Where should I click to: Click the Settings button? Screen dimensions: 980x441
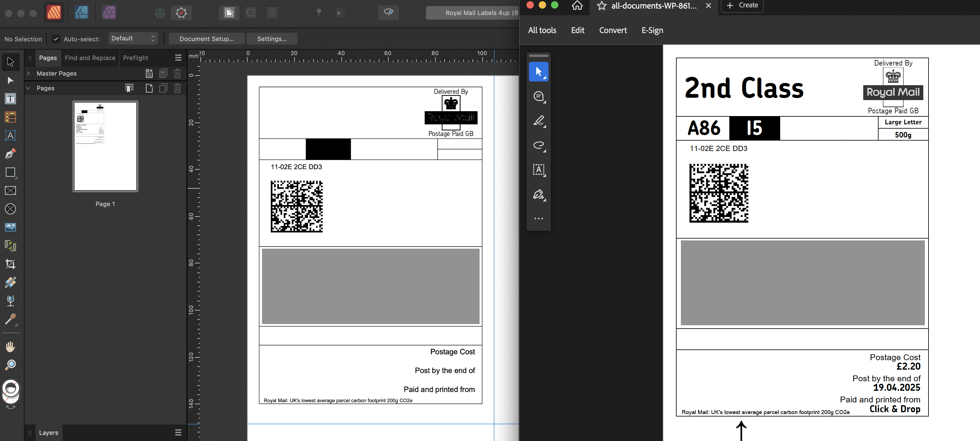click(272, 39)
